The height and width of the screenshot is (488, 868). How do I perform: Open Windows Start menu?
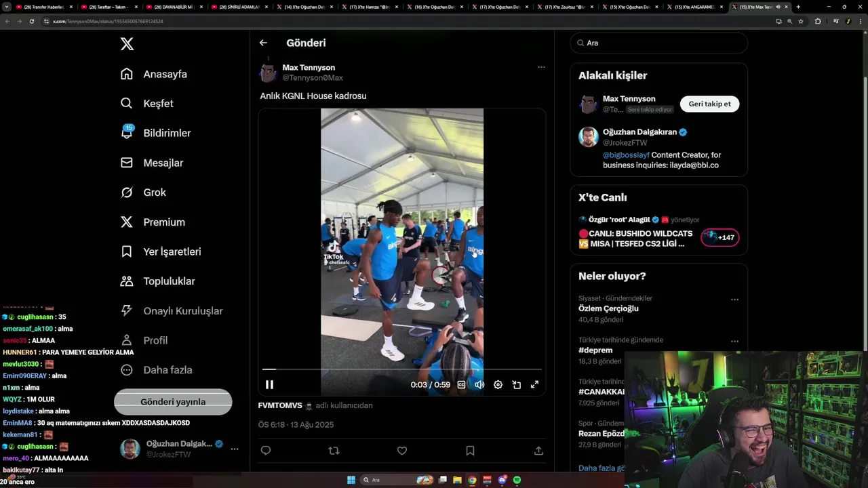pyautogui.click(x=351, y=480)
